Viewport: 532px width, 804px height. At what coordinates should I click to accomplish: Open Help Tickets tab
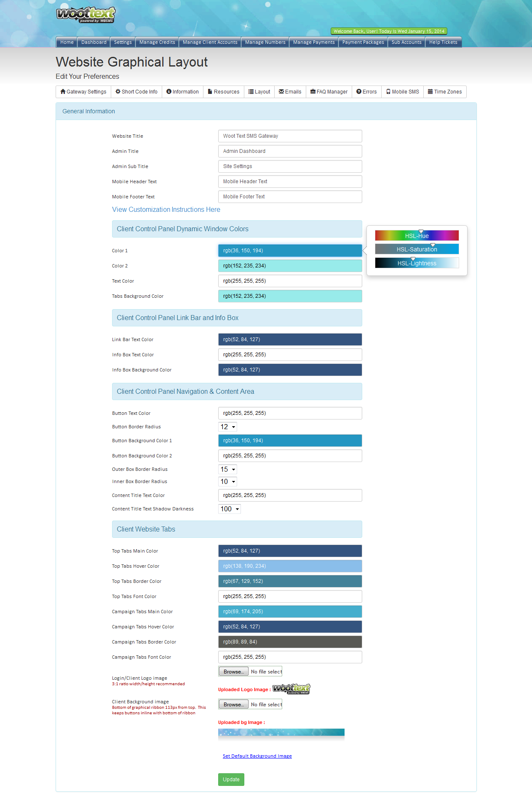tap(443, 42)
